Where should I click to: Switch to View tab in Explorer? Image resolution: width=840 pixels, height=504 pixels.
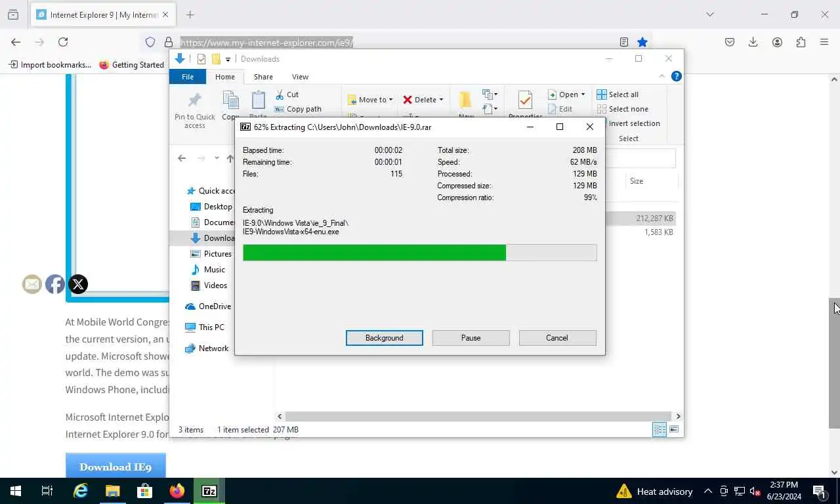pos(300,77)
